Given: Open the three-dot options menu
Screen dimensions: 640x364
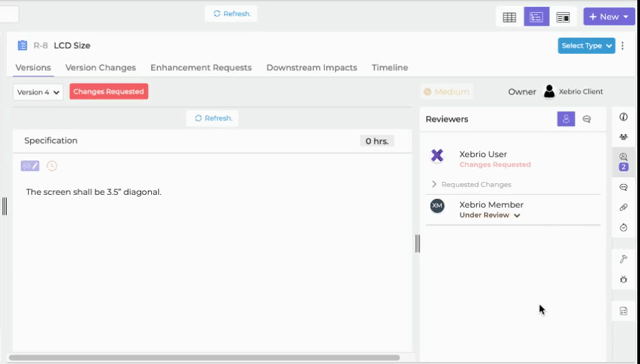Looking at the screenshot, I should 622,46.
